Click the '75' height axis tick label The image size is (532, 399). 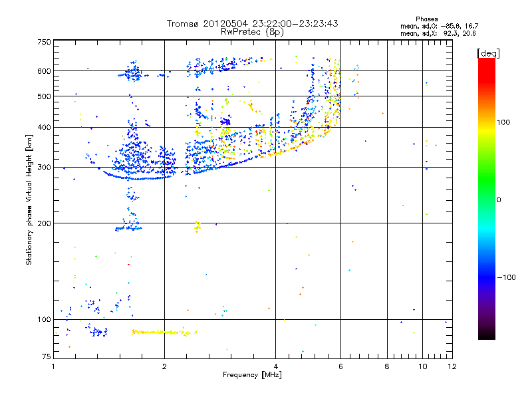(47, 356)
